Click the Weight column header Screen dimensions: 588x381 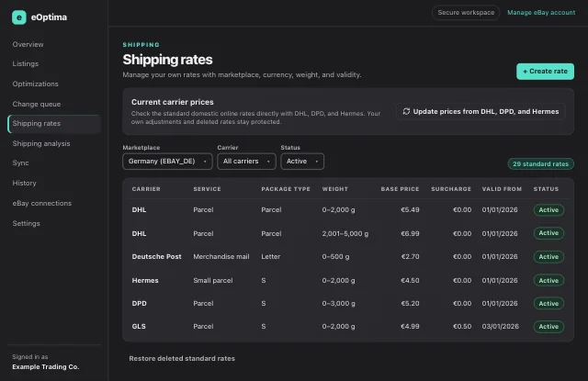click(x=334, y=189)
